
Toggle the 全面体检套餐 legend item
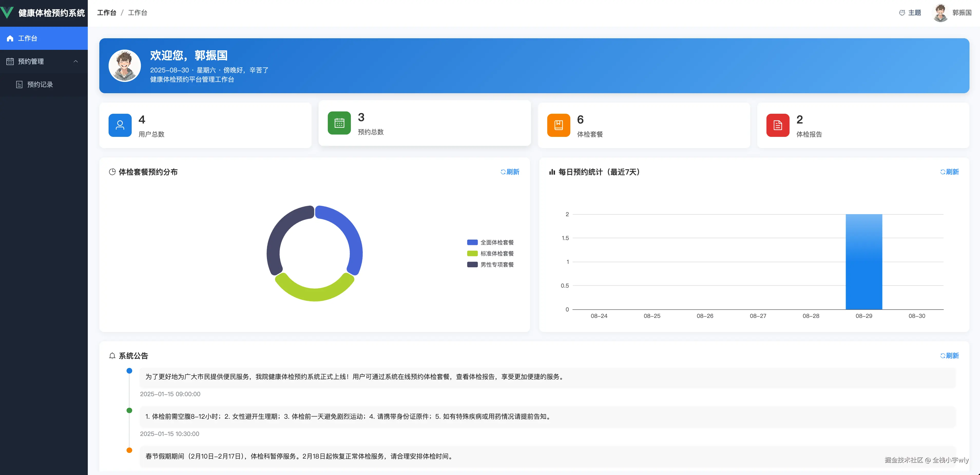click(490, 242)
